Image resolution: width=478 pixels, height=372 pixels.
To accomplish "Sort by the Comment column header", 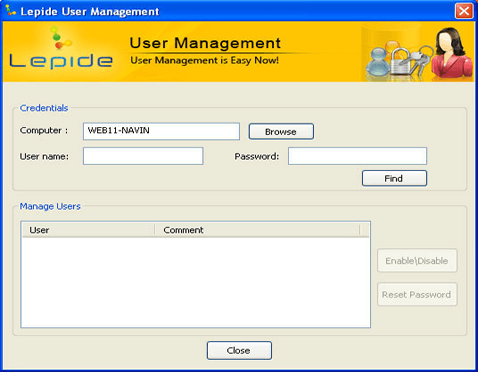I will click(x=257, y=230).
